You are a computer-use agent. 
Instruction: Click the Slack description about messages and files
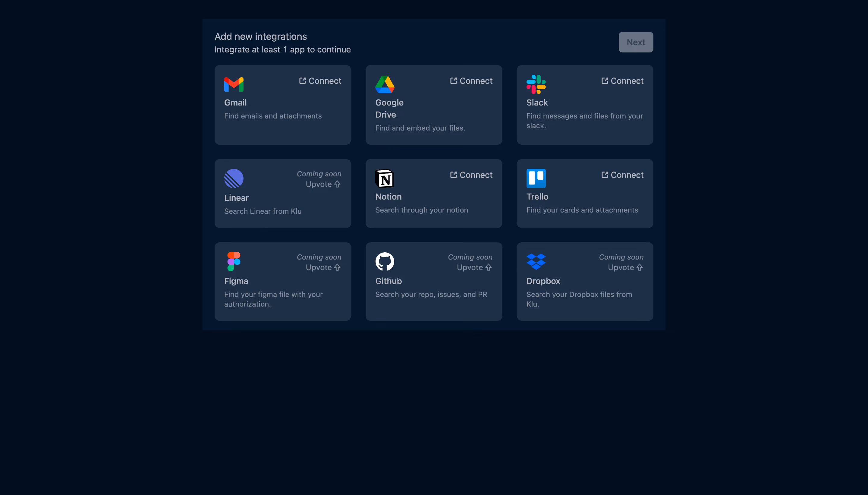tap(585, 121)
